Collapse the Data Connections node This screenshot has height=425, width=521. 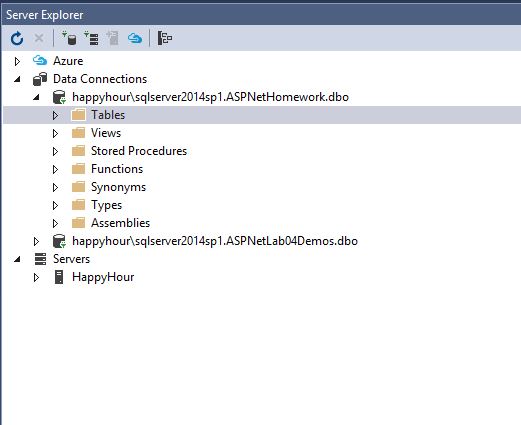17,79
